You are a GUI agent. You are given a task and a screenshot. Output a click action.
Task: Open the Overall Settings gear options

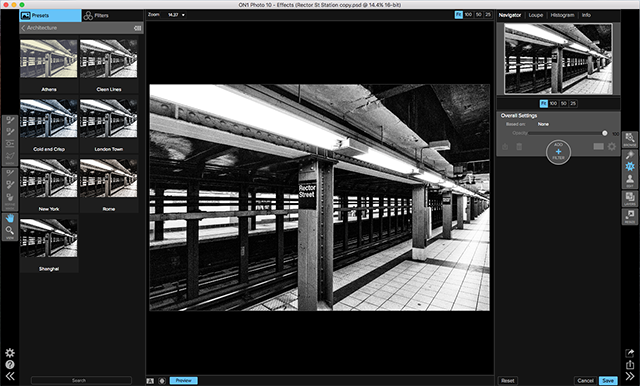click(611, 146)
